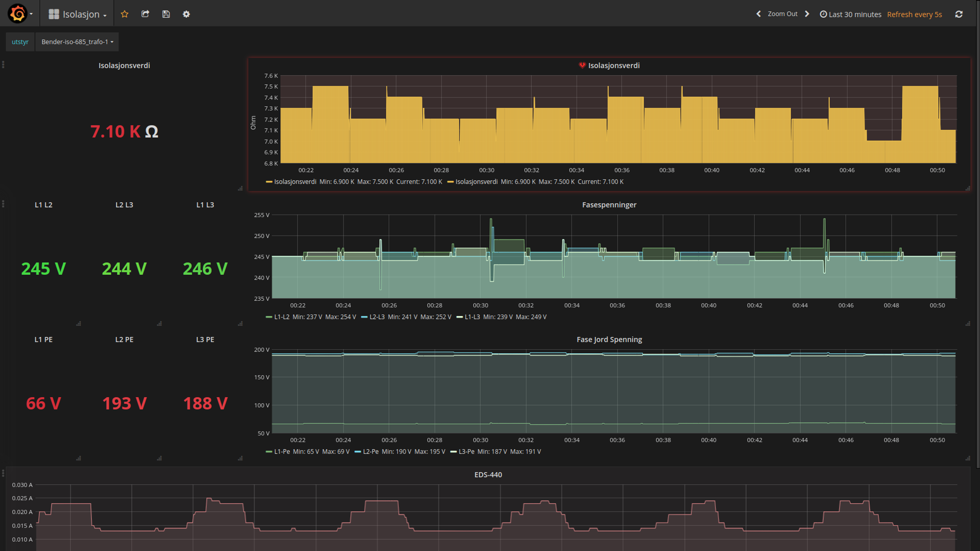Grab resize handle of L2 L3 panel
Viewport: 980px width, 551px height.
[159, 323]
